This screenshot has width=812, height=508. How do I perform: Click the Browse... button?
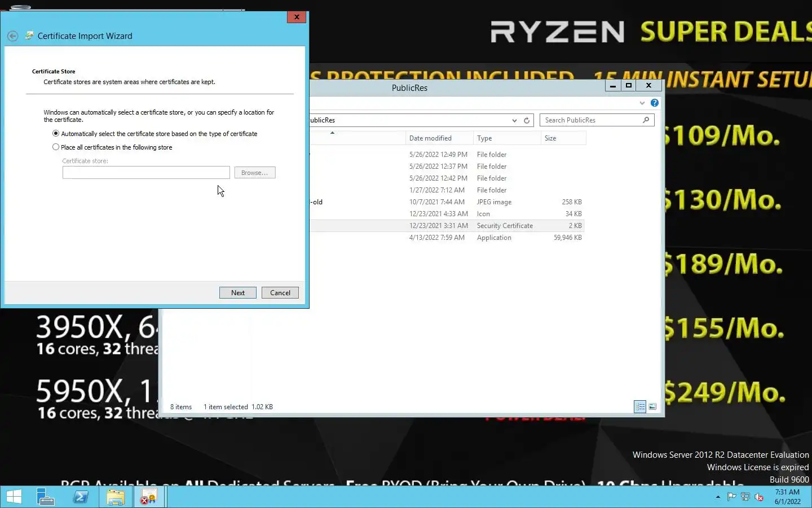coord(255,173)
